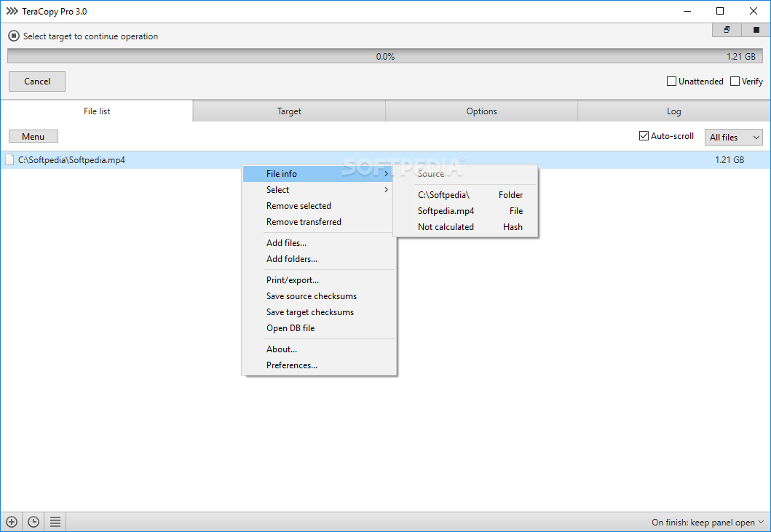Screen dimensions: 771x532
Task: Click the add plus icon in the bottom bar
Action: [12, 522]
